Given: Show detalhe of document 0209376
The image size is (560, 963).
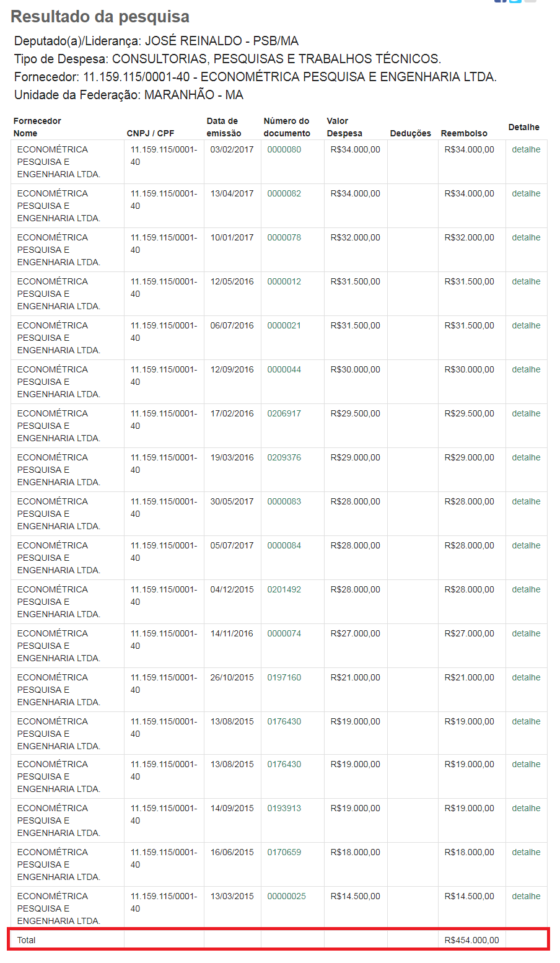Looking at the screenshot, I should 526,457.
